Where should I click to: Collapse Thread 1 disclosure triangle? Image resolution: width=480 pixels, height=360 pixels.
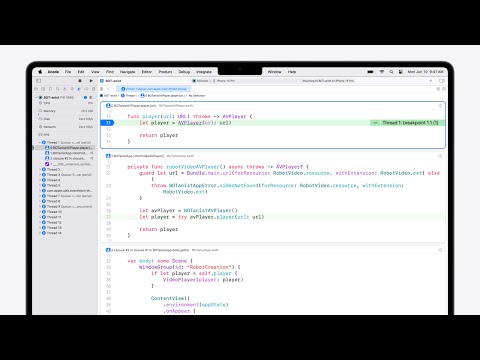(40, 142)
